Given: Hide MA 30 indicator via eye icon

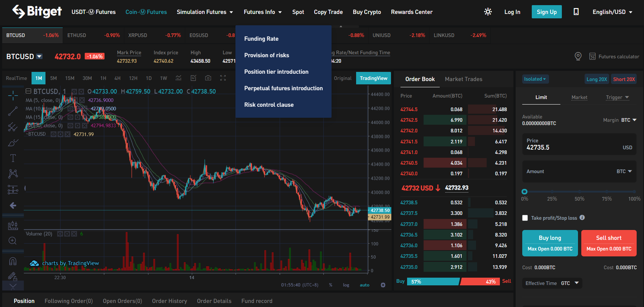Looking at the screenshot, I should coord(70,125).
